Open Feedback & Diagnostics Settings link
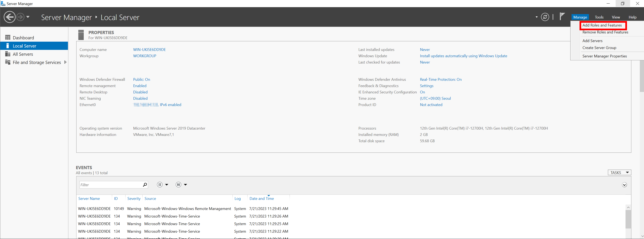Viewport: 644px width, 239px height. [427, 86]
